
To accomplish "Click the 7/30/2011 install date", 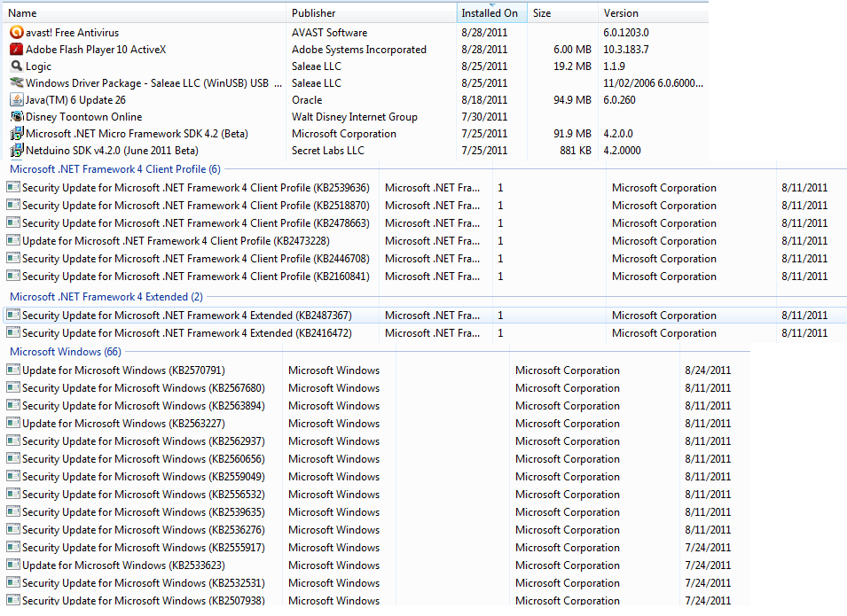I will (x=484, y=116).
